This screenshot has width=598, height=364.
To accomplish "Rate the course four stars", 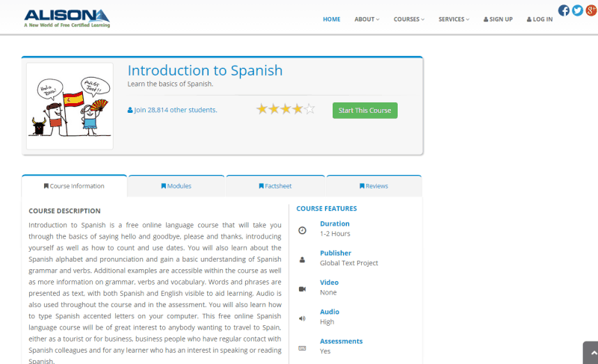I will point(298,109).
